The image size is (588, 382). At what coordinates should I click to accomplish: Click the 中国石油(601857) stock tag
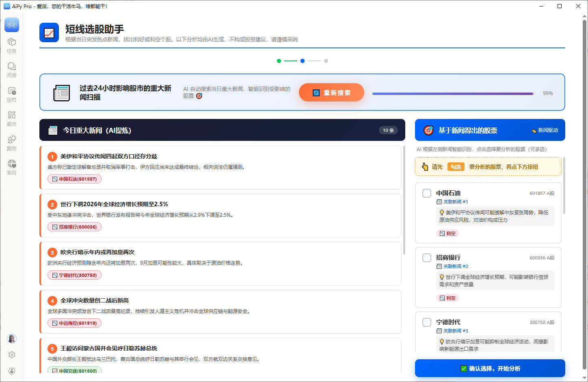tap(74, 179)
